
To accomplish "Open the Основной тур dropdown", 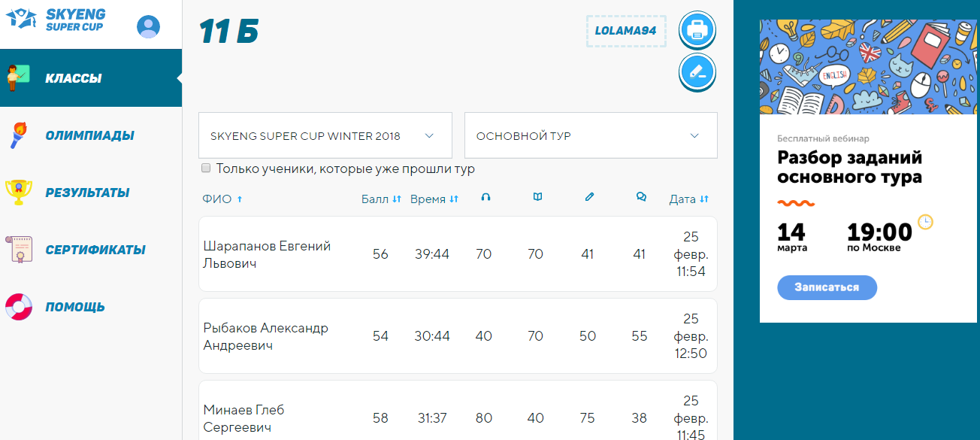I will click(x=591, y=136).
